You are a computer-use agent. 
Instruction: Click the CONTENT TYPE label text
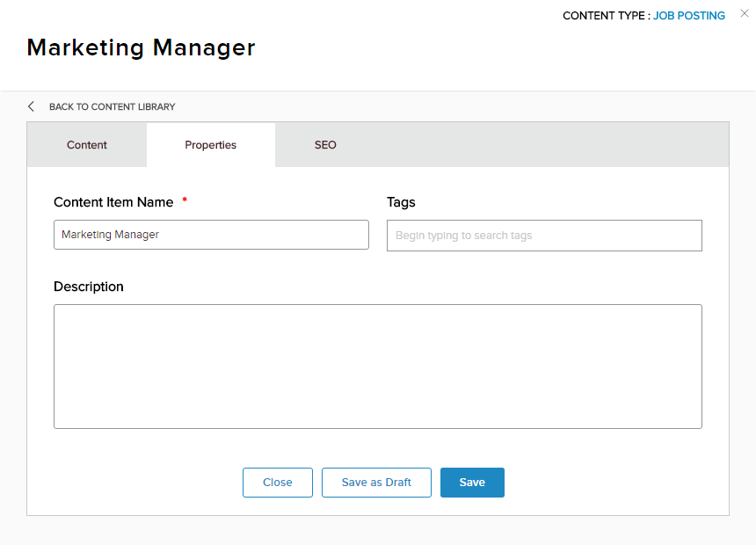(605, 16)
